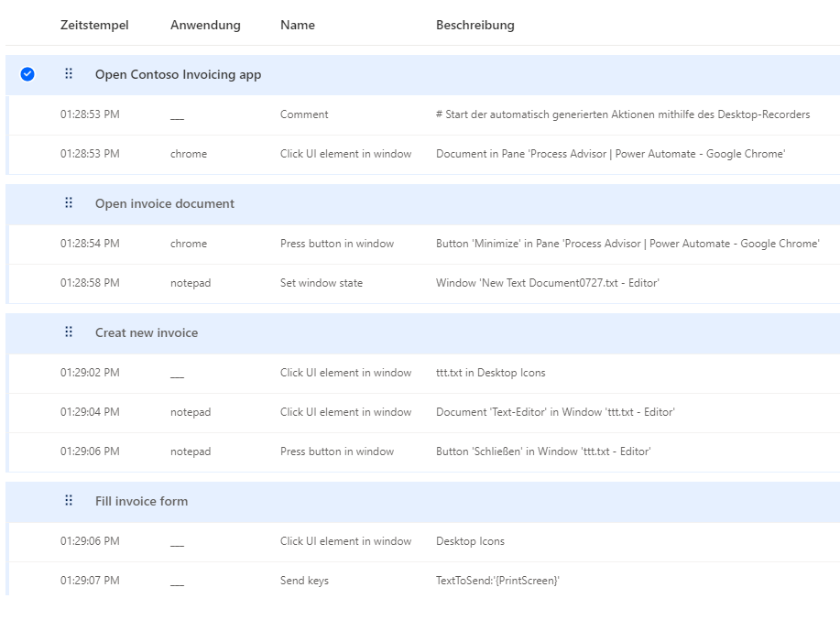
Task: Click the Name column header
Action: click(298, 25)
